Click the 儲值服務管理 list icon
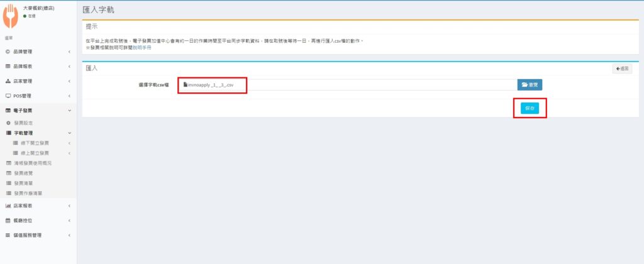The width and height of the screenshot is (644, 264). (x=8, y=235)
